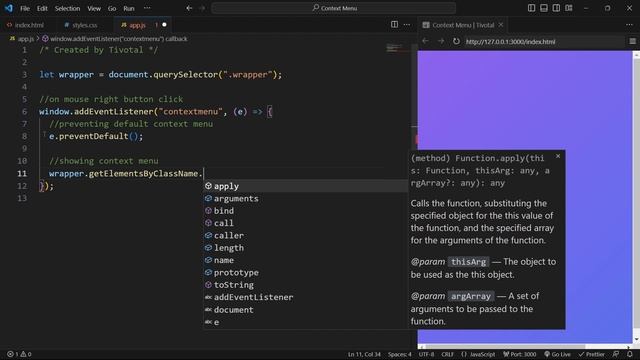Viewport: 640px width, 360px height.
Task: Select the arguments suggestion
Action: 305,199
